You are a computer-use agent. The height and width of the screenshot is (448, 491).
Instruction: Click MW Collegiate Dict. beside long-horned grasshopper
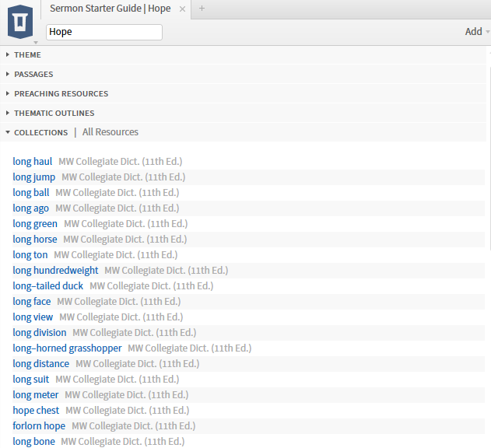pos(189,348)
